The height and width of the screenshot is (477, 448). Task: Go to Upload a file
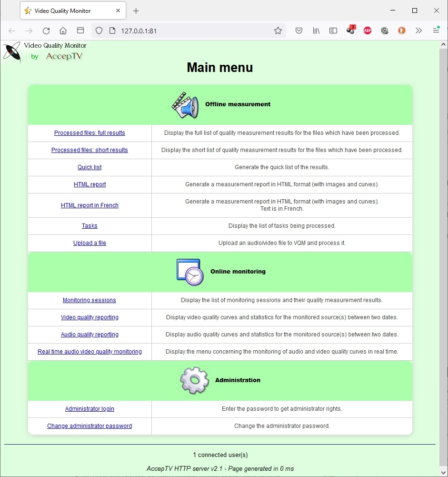(x=90, y=243)
